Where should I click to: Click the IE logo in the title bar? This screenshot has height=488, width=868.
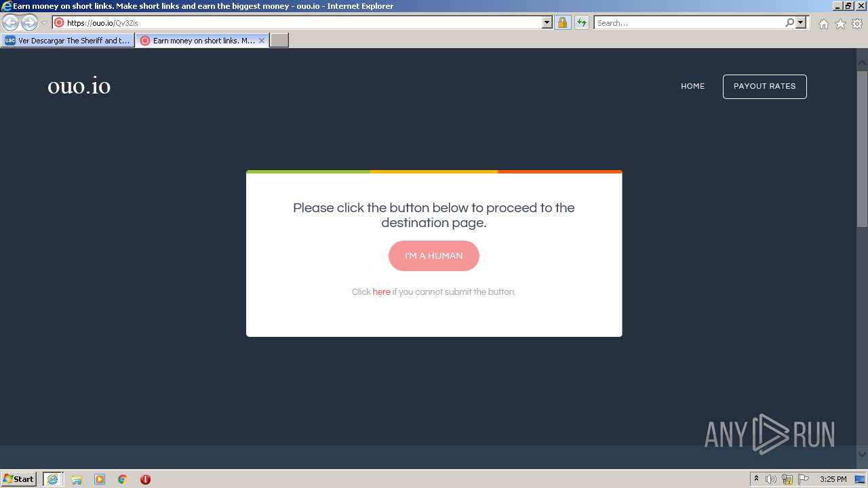6,6
